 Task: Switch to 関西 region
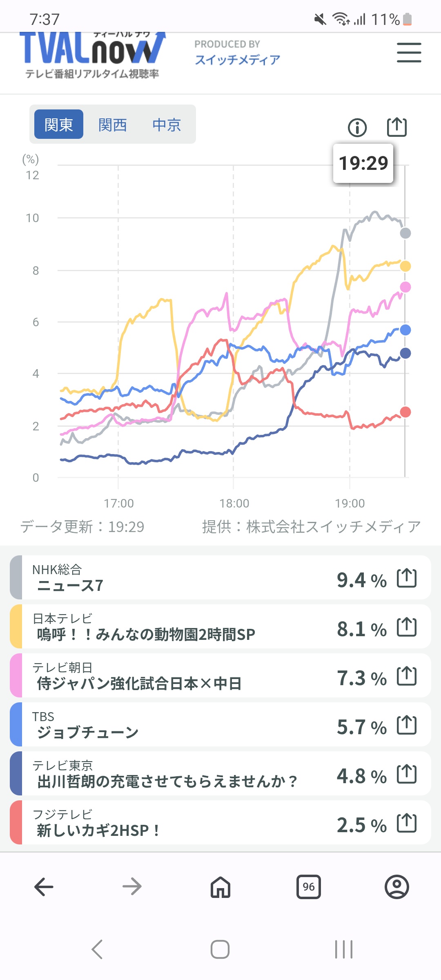click(x=113, y=125)
